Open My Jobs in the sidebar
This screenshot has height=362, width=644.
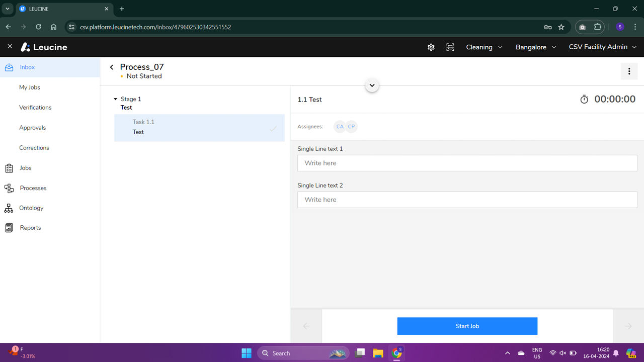tap(30, 87)
